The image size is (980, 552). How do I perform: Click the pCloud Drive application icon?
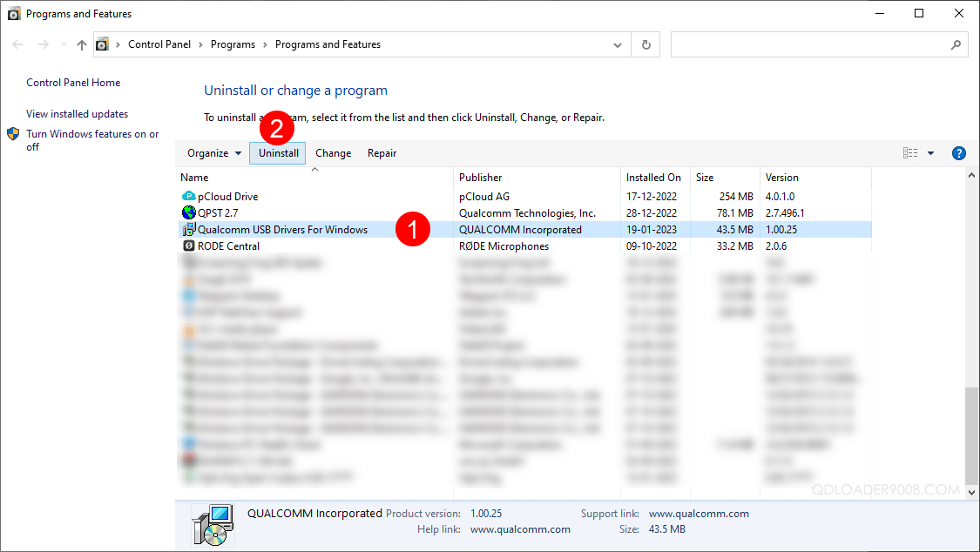[189, 196]
